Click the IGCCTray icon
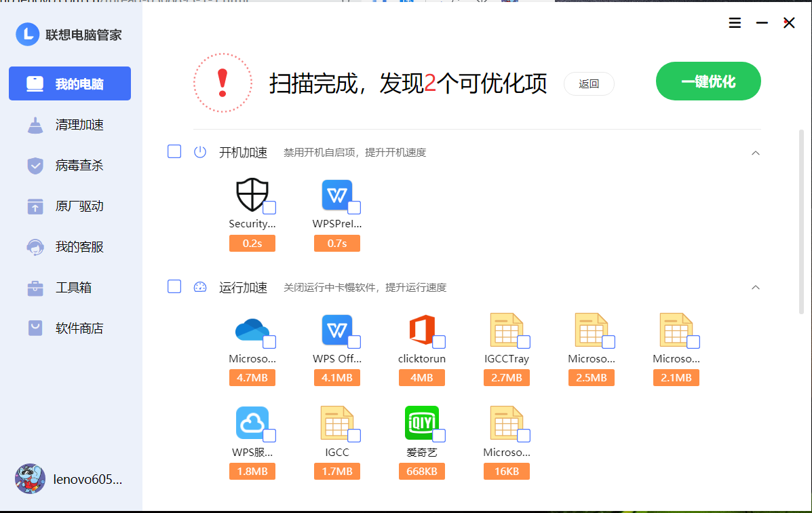This screenshot has width=812, height=513. tap(507, 330)
